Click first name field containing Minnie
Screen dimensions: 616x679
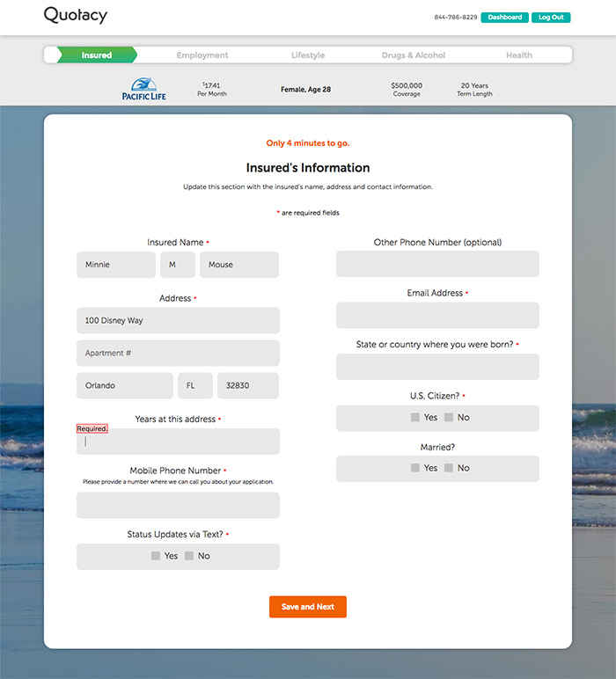click(116, 265)
